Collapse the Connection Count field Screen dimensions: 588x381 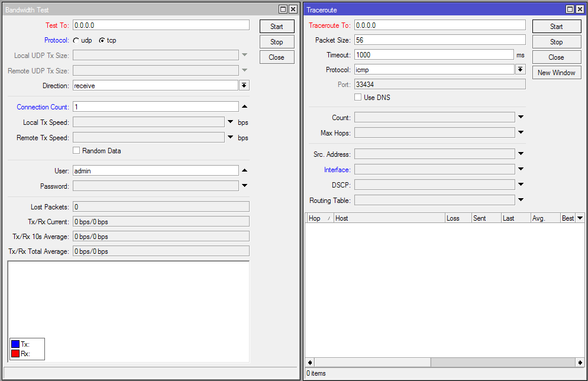(244, 106)
